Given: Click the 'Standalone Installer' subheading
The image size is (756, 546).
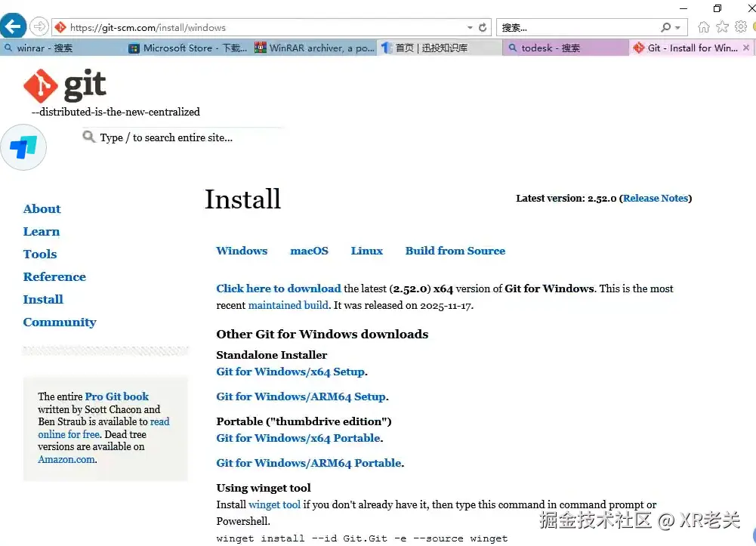Looking at the screenshot, I should pos(271,355).
